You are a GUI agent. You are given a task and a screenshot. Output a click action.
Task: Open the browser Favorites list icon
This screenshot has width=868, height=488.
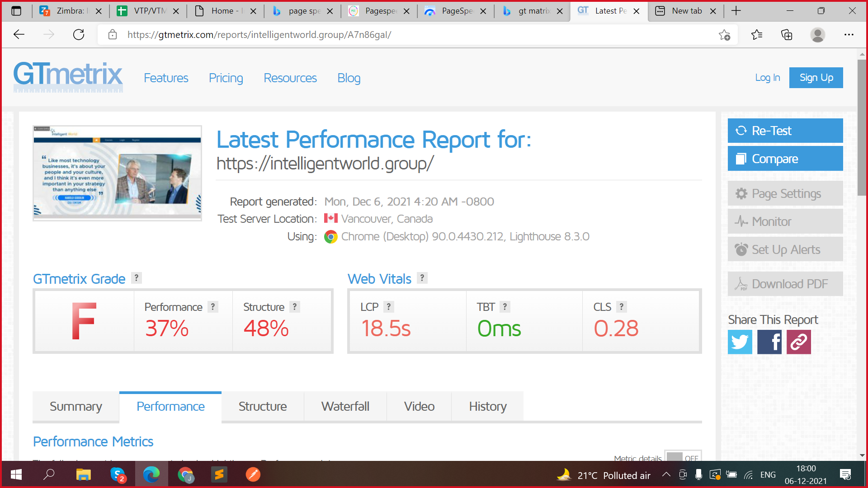tap(756, 35)
